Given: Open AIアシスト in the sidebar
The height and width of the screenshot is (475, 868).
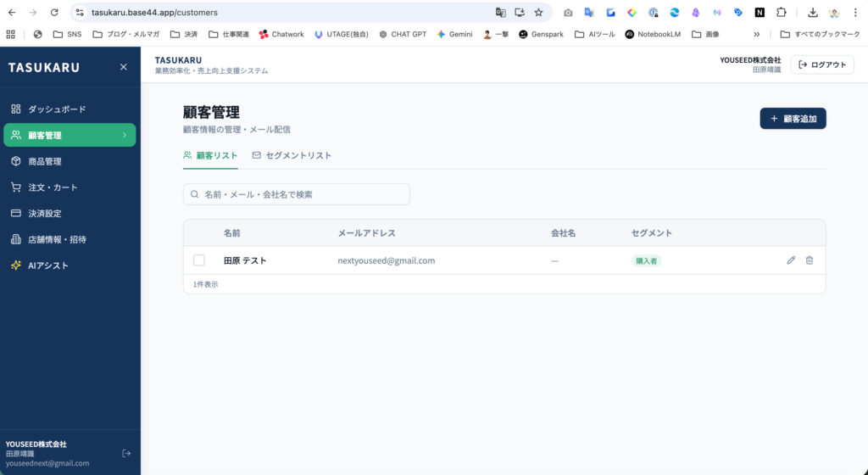Looking at the screenshot, I should 47,265.
